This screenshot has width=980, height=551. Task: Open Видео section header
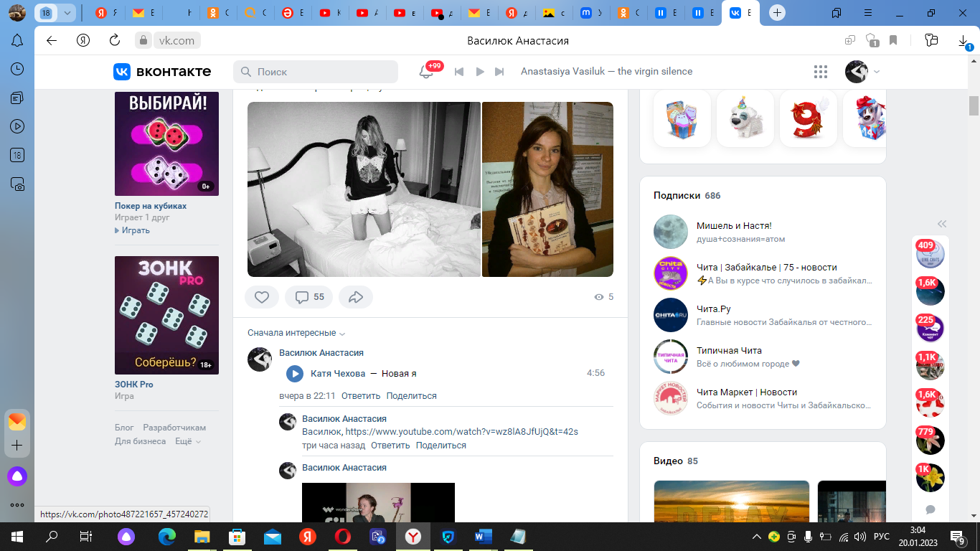coord(675,461)
